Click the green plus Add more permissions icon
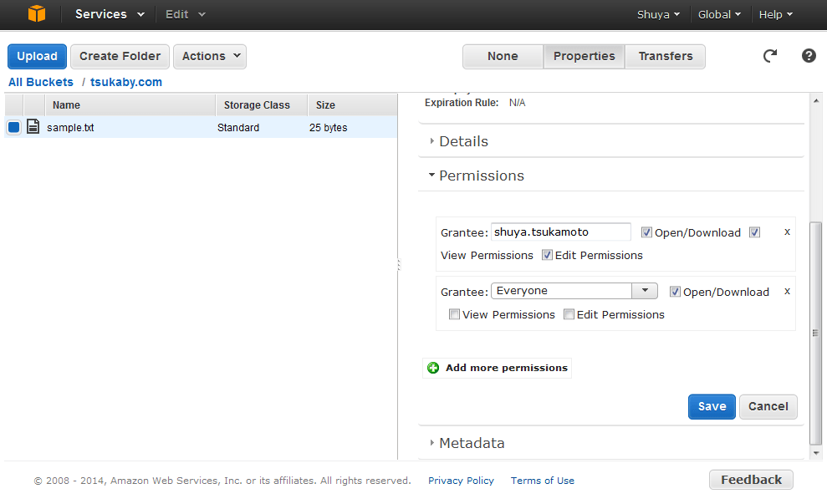 pos(433,368)
